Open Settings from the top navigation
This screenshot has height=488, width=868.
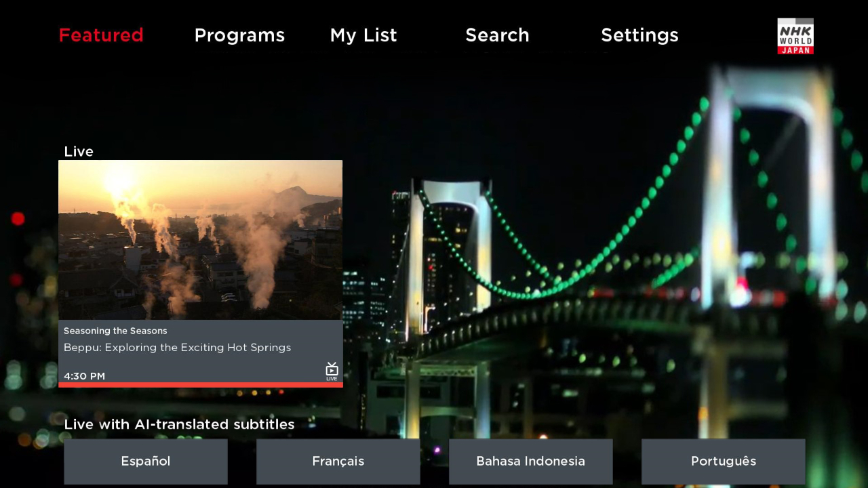click(x=639, y=35)
